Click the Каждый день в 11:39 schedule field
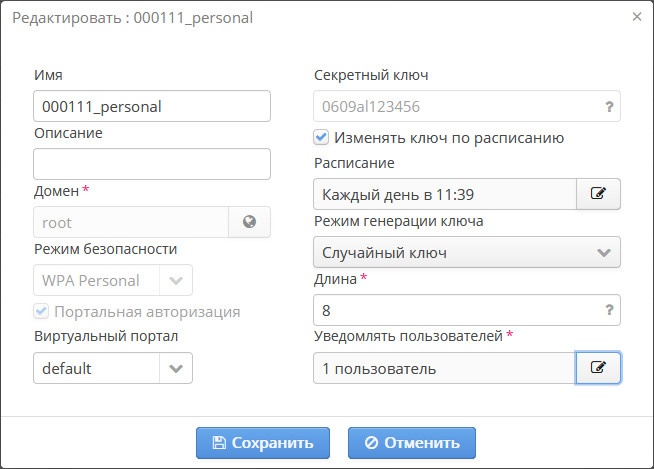 (444, 194)
